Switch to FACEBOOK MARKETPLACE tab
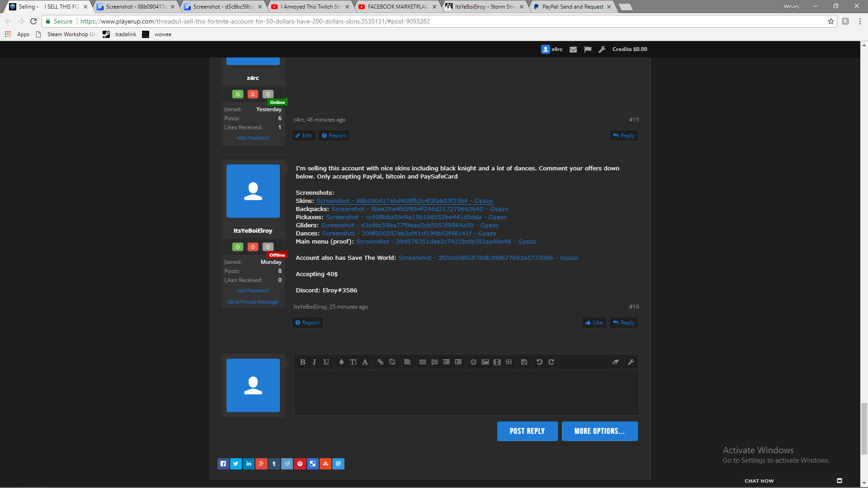The image size is (868, 488). click(397, 7)
